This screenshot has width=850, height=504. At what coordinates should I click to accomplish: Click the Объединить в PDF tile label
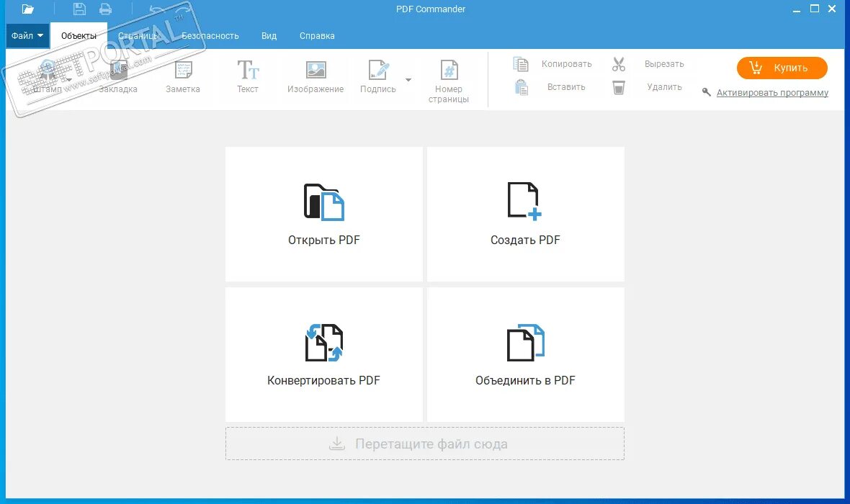pyautogui.click(x=525, y=380)
